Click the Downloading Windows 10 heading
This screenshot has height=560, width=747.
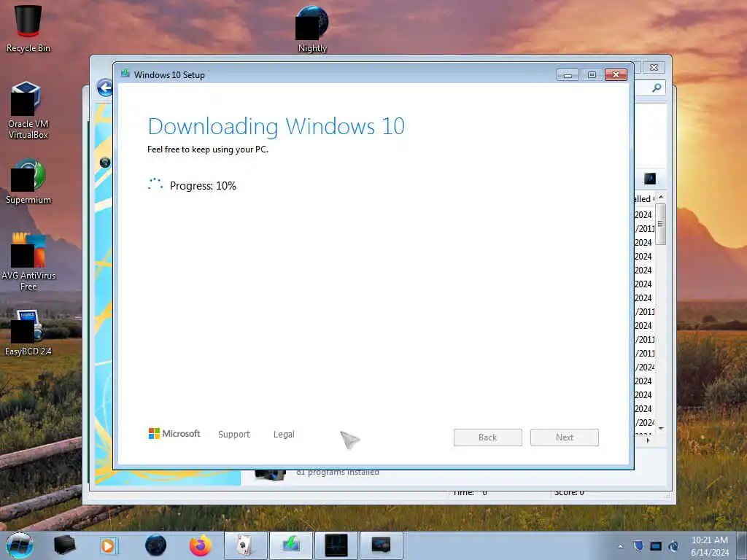(x=276, y=126)
